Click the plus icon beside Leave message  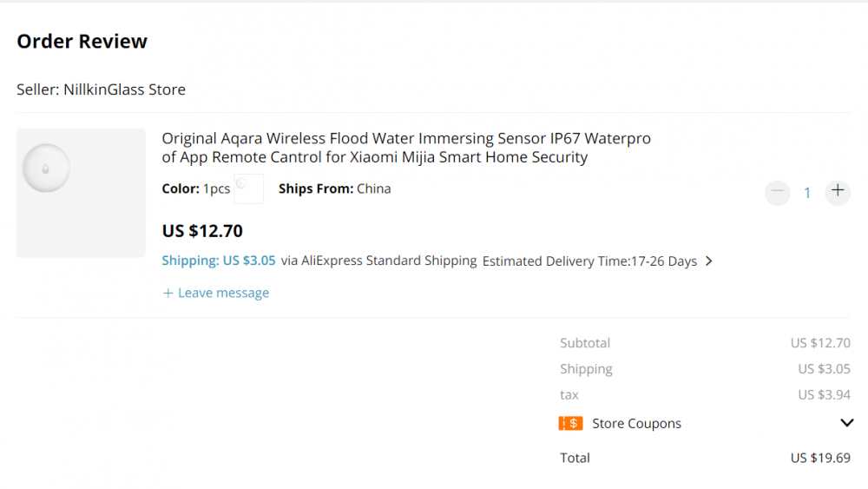click(x=168, y=294)
